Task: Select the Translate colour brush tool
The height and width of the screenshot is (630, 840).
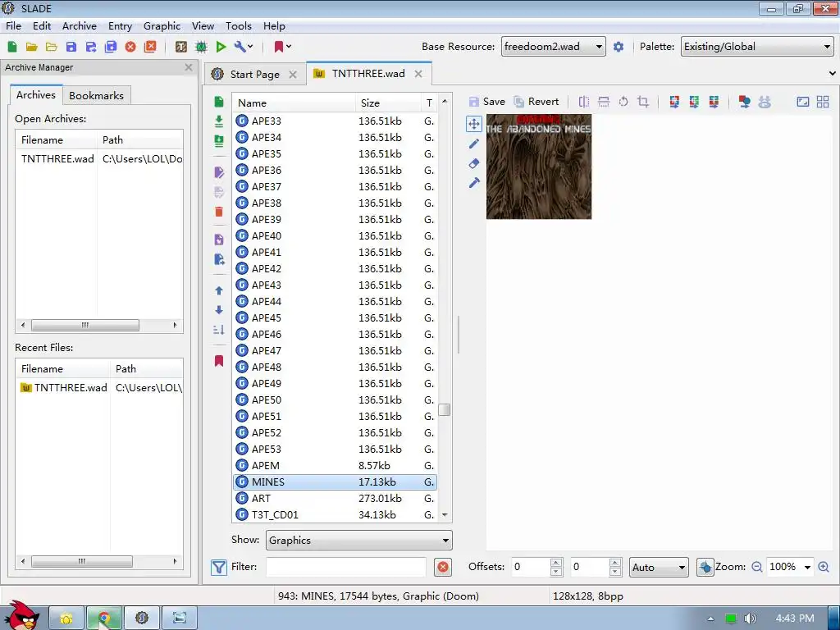Action: point(474,183)
